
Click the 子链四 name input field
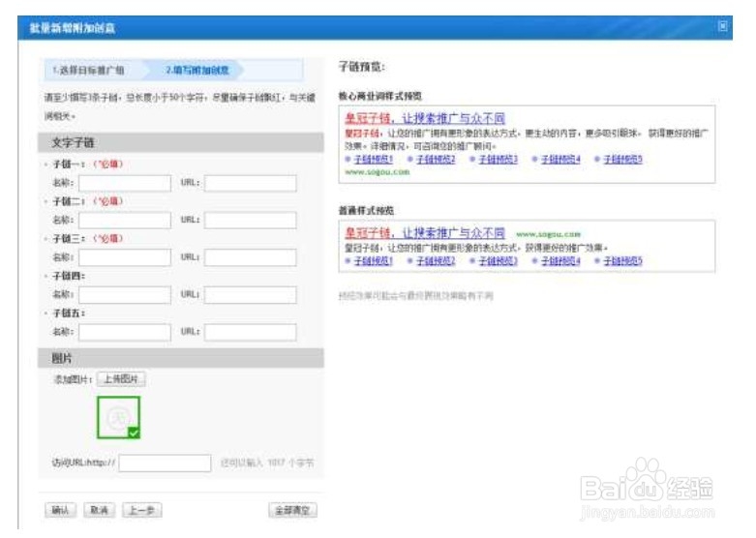click(x=125, y=294)
